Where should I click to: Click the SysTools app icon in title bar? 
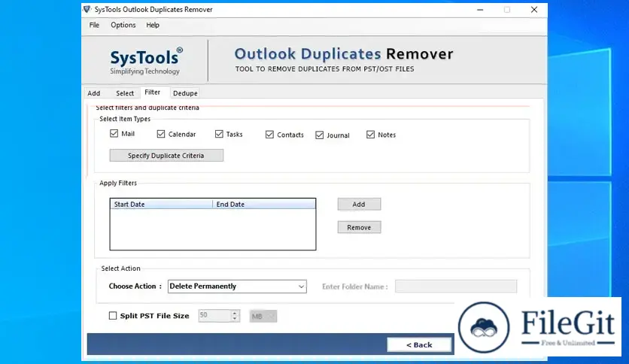click(x=87, y=9)
